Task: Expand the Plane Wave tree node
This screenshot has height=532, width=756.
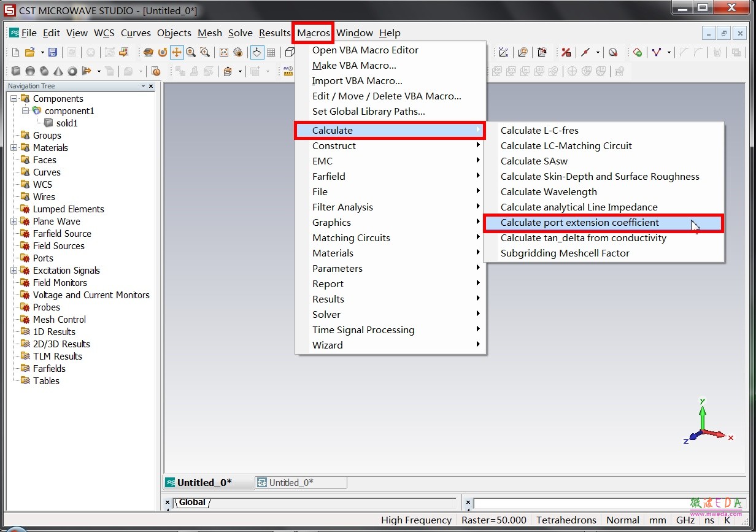Action: tap(13, 221)
